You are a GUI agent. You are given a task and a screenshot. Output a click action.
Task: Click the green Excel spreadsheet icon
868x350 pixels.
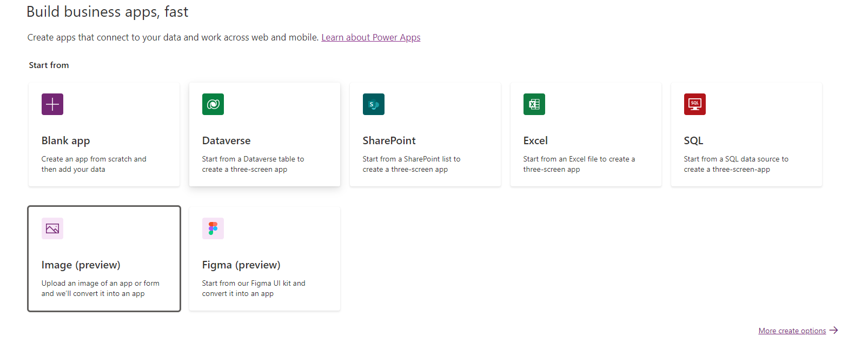(x=534, y=104)
